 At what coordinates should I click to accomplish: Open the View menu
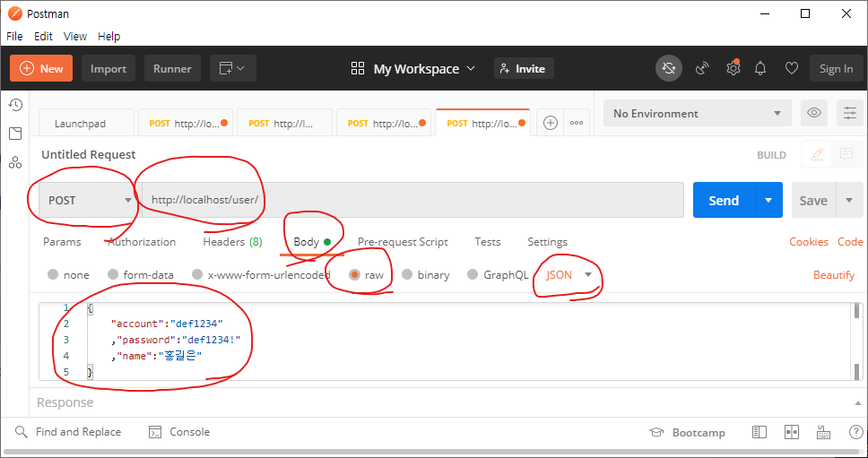pos(75,37)
